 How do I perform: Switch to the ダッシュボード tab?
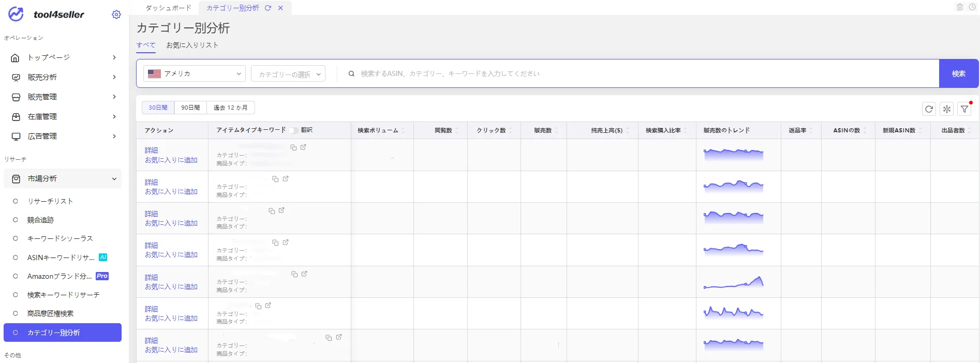tap(168, 8)
